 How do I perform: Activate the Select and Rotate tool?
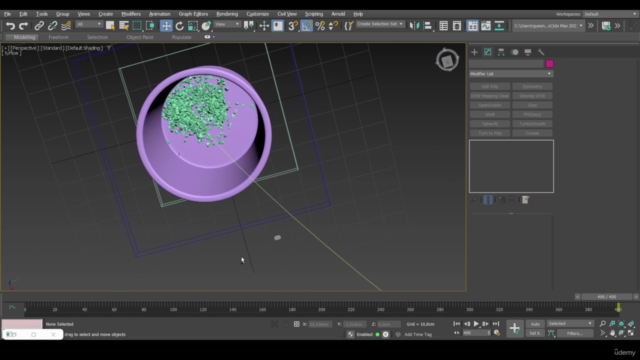180,26
